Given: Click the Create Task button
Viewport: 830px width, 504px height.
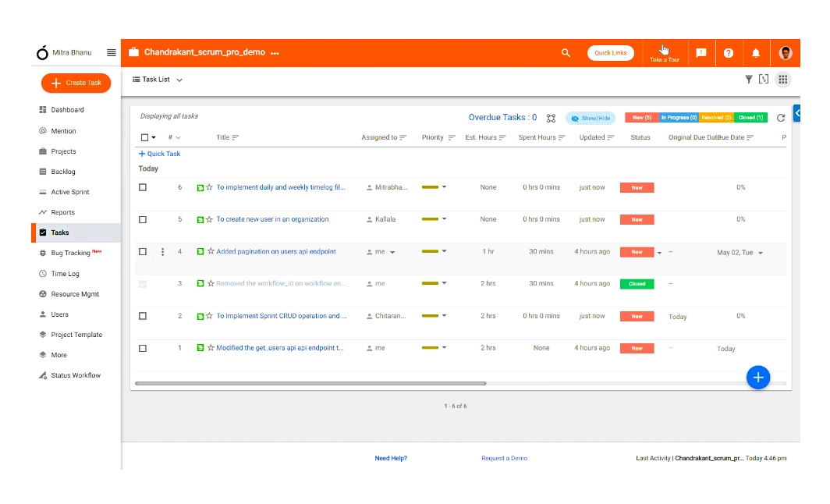Looking at the screenshot, I should coord(76,83).
